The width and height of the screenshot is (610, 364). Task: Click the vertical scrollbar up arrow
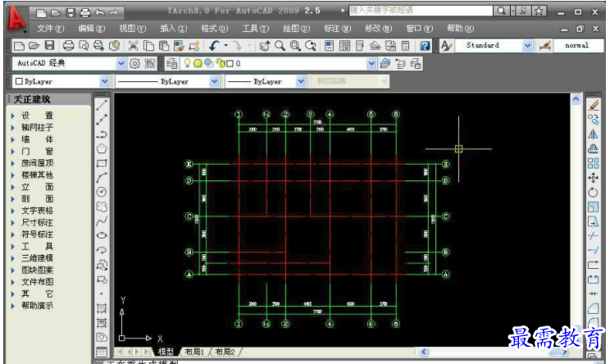(x=576, y=99)
